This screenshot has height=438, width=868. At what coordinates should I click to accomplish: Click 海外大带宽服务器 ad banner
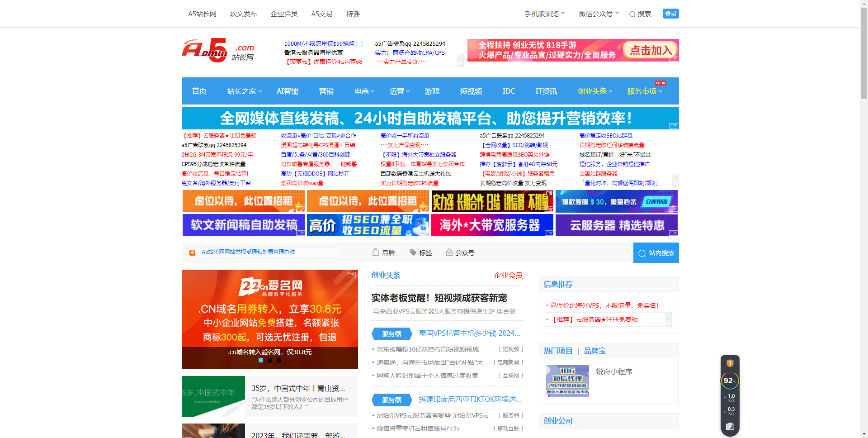coord(492,225)
